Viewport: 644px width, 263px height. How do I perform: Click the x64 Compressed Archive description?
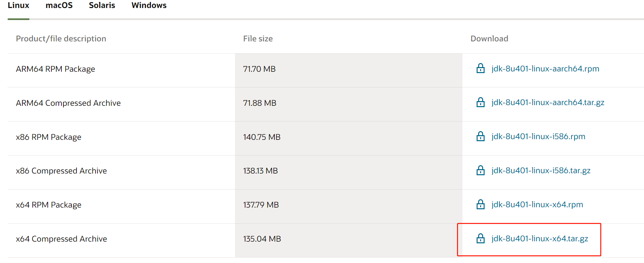coord(61,239)
